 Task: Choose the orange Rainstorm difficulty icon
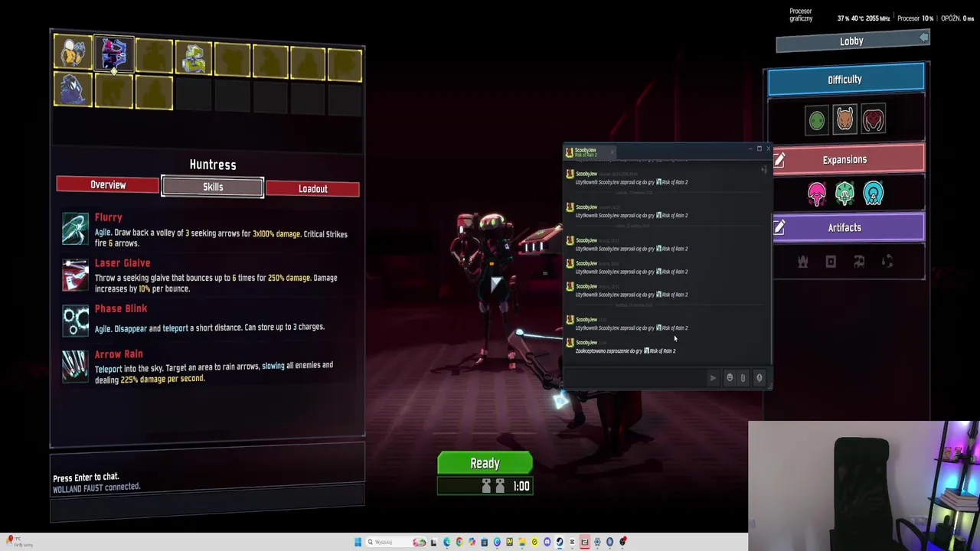pos(844,120)
